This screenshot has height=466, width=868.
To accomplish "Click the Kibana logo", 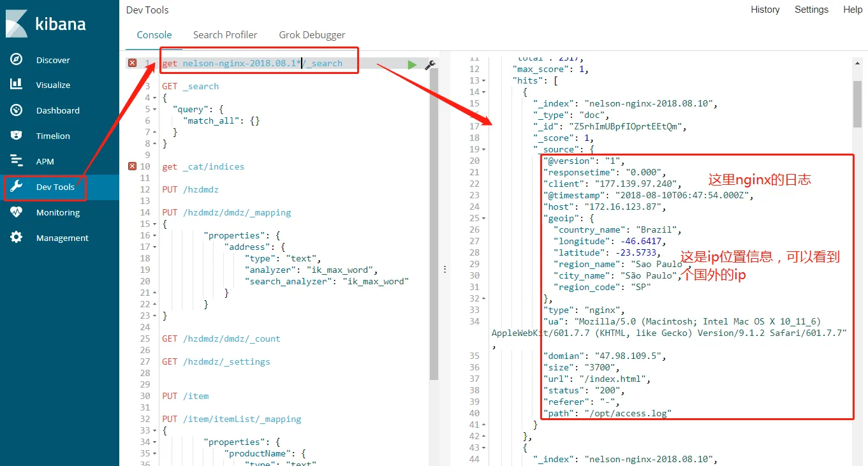I will pyautogui.click(x=46, y=24).
